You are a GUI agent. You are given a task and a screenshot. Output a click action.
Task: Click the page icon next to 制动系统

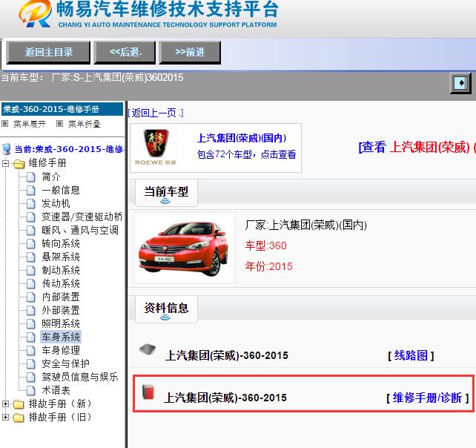click(x=31, y=270)
